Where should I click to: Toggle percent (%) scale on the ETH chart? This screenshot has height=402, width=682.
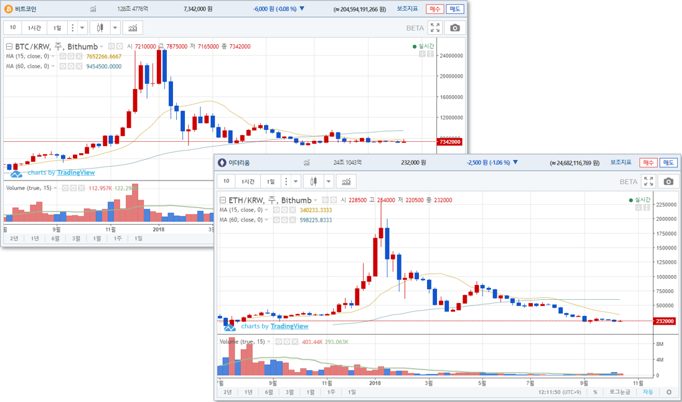tap(595, 392)
